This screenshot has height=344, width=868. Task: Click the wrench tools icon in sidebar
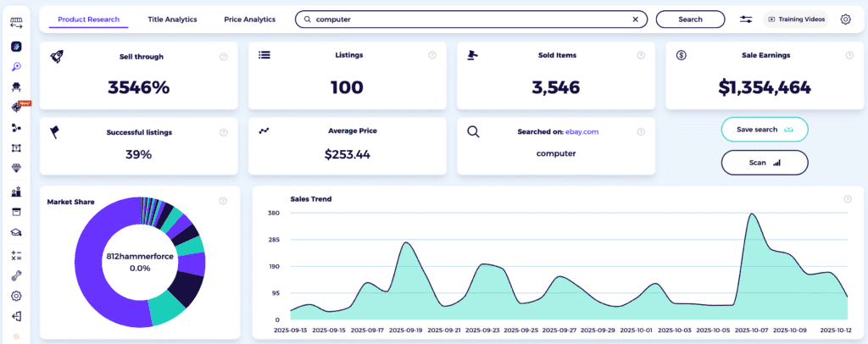tap(16, 275)
